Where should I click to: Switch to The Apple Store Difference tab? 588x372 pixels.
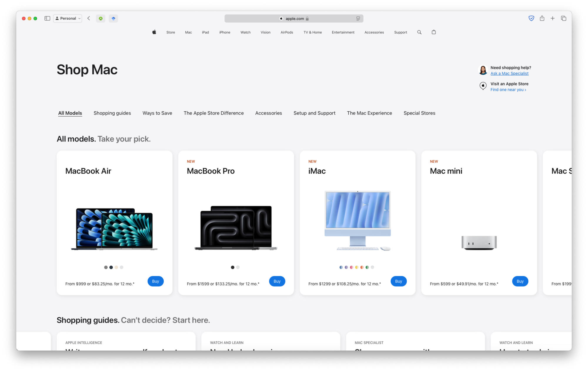[x=214, y=113]
